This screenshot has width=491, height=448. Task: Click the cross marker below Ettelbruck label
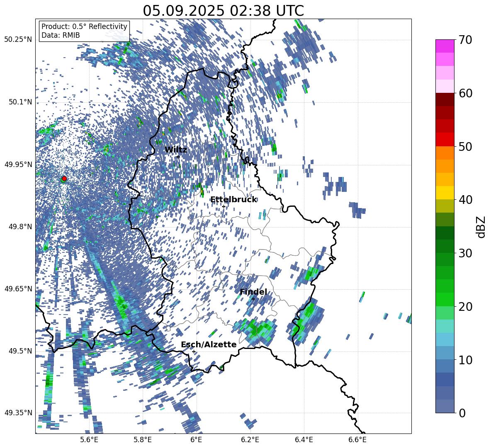[224, 206]
